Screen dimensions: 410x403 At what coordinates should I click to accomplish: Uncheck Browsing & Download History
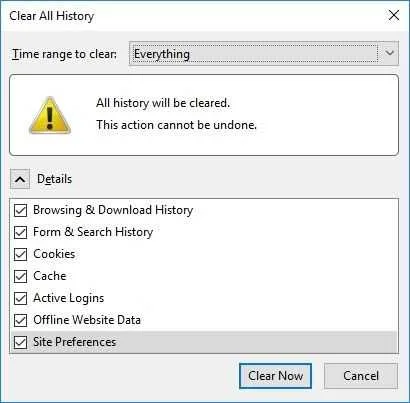21,211
